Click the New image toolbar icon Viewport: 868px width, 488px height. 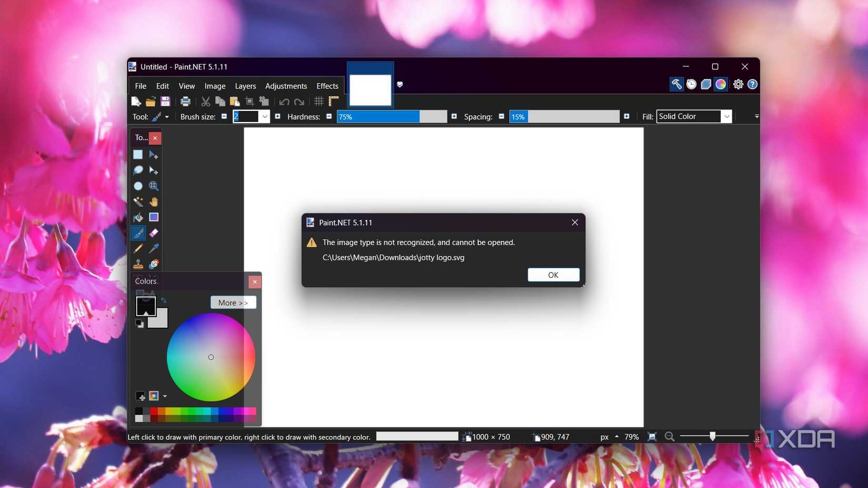click(136, 101)
